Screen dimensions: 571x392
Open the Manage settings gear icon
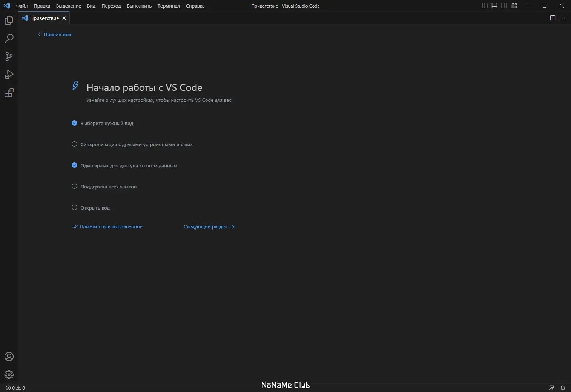click(9, 375)
